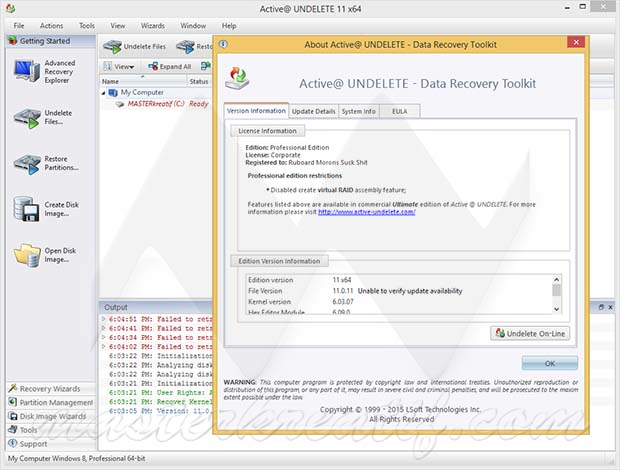Switch to Update Details tab

tap(314, 111)
